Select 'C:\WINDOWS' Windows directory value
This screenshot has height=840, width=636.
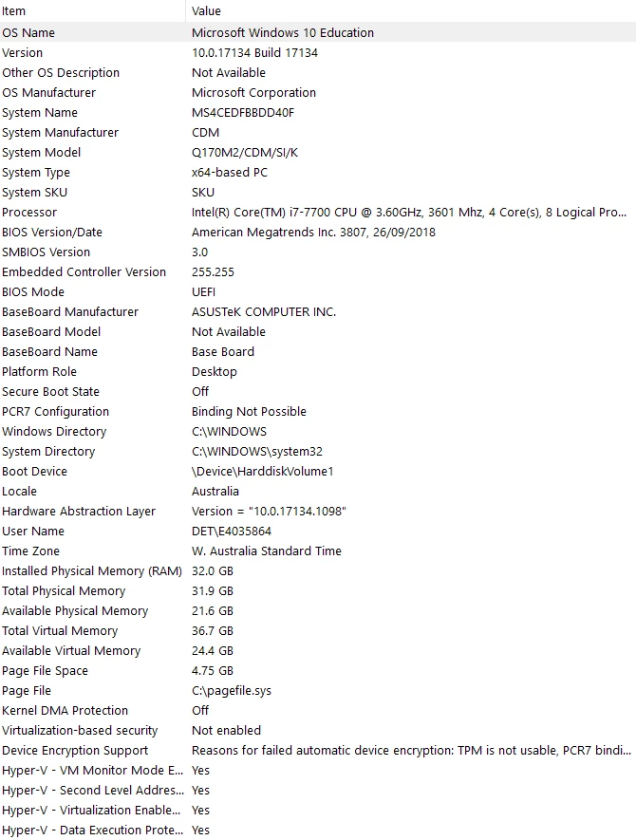pos(230,431)
